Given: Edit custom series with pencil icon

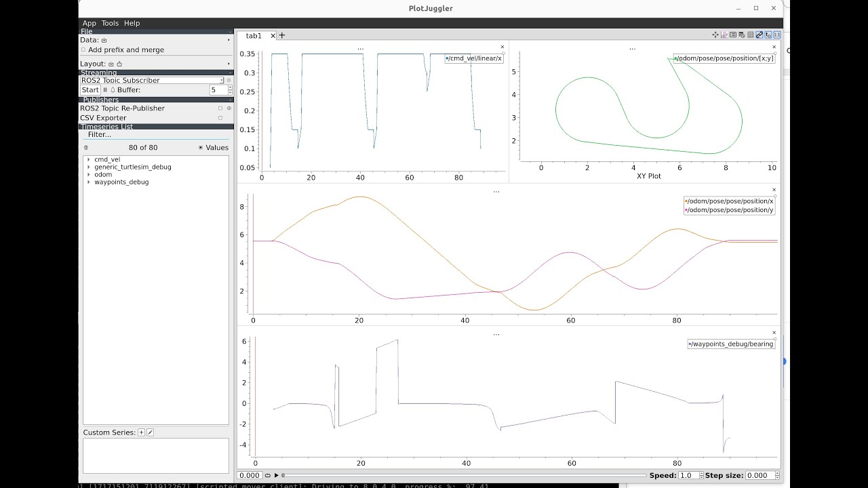Looking at the screenshot, I should click(x=151, y=432).
